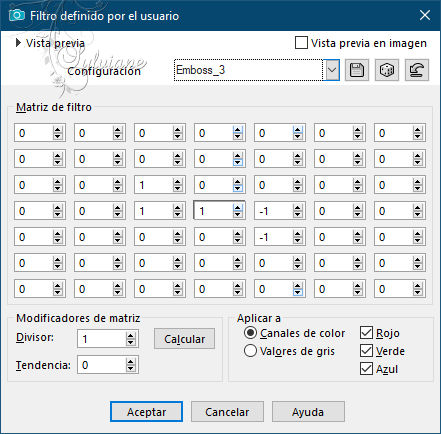Screen dimensions: 441x434
Task: Click the randomize parameters dice icon
Action: 387,70
